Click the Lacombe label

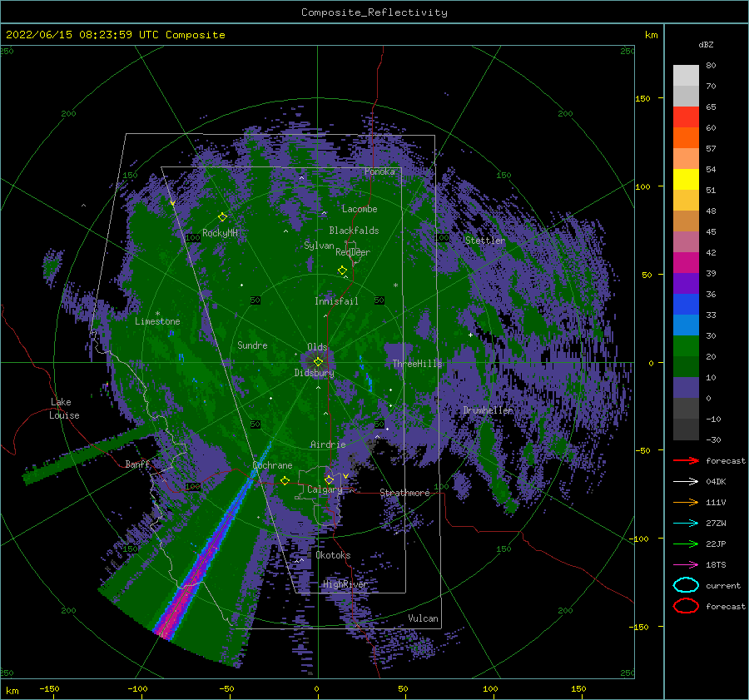pos(360,209)
